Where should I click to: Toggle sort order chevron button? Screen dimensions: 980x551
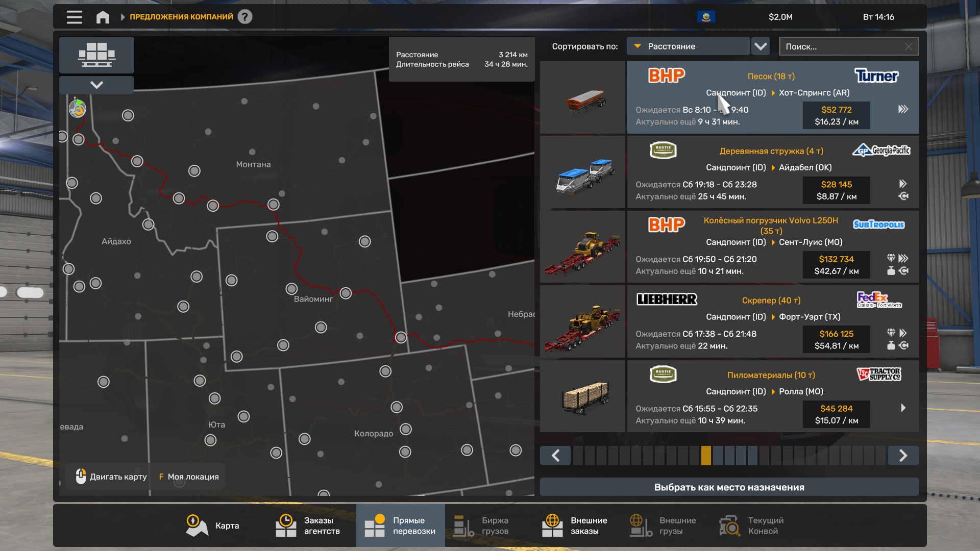[x=761, y=46]
